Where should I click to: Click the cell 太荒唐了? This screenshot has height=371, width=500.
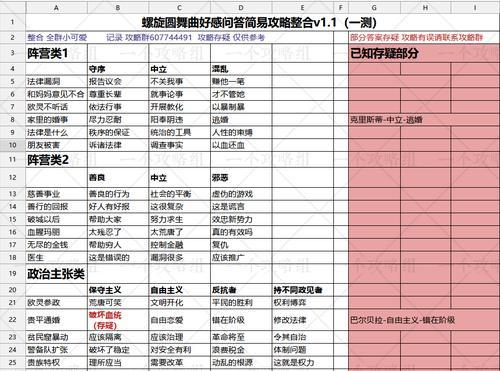click(x=179, y=232)
